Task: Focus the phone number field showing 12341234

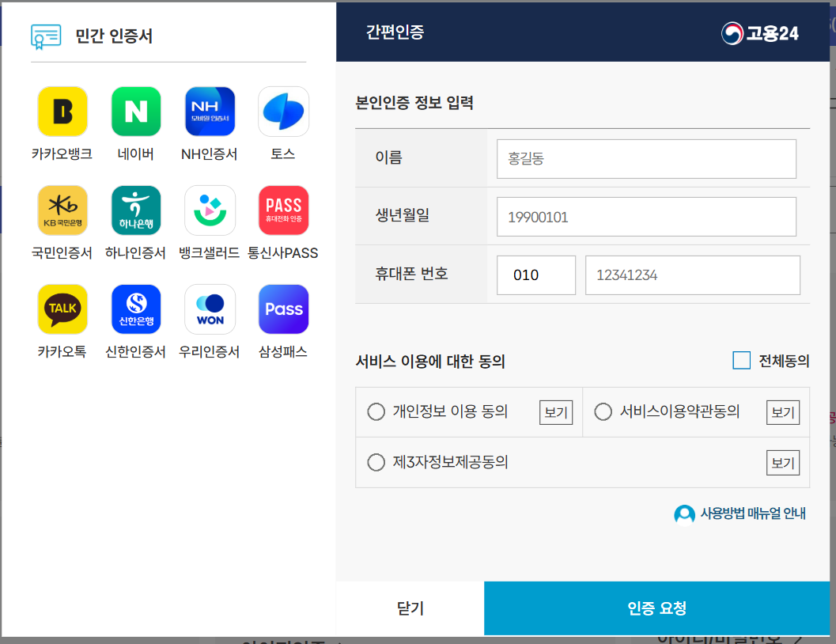Action: [693, 275]
